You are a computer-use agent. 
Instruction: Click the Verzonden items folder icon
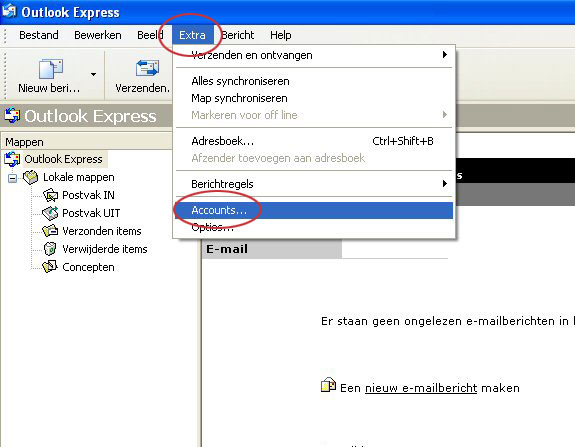pos(50,231)
